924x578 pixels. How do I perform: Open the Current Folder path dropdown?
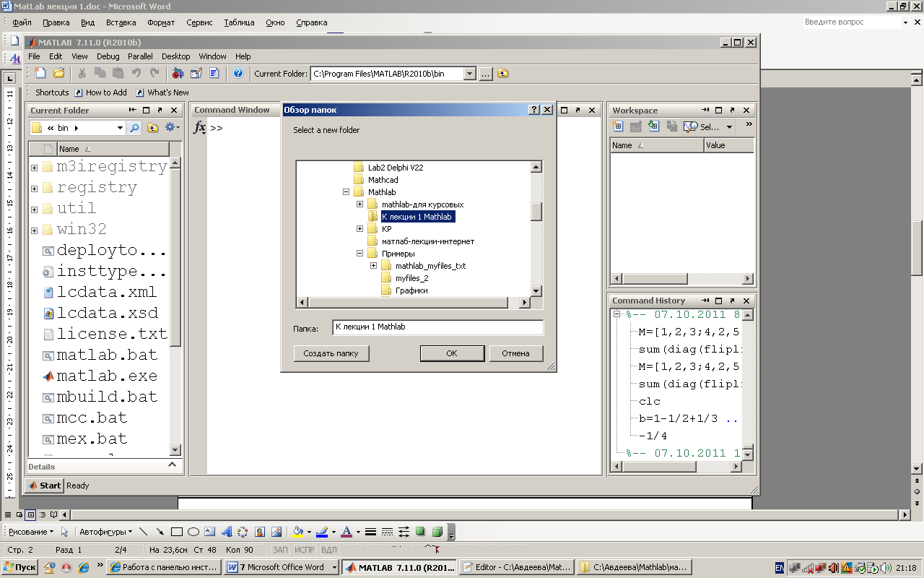(x=469, y=74)
